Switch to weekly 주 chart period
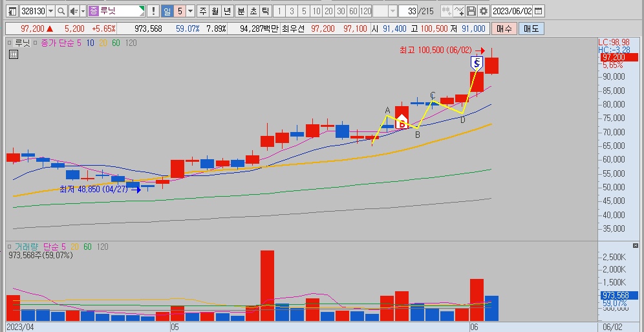This screenshot has width=644, height=332. point(203,11)
